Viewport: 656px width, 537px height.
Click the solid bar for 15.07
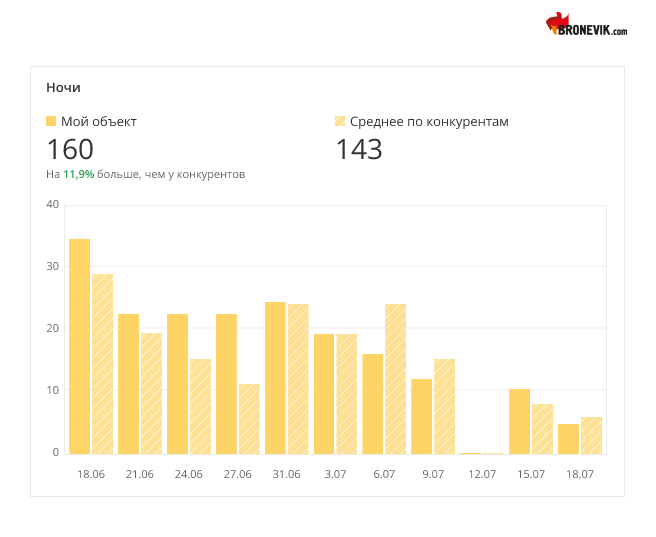click(520, 422)
